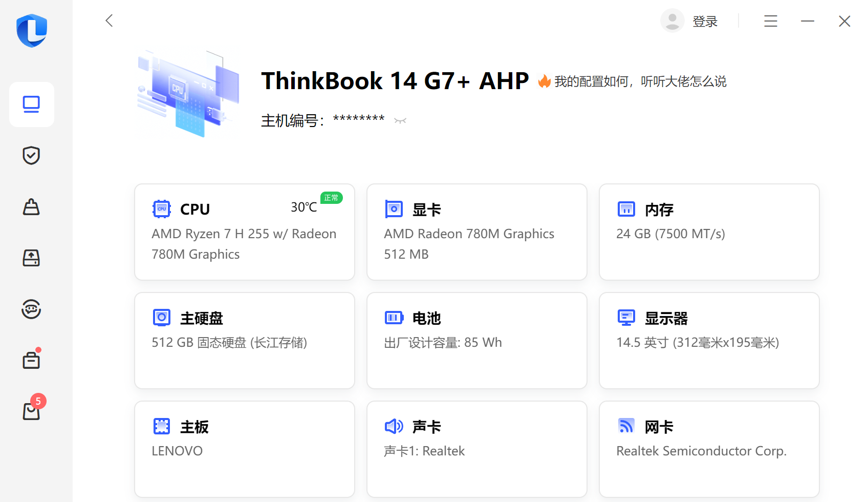The height and width of the screenshot is (502, 868).
Task: Open the 电池 battery details card
Action: 477,341
